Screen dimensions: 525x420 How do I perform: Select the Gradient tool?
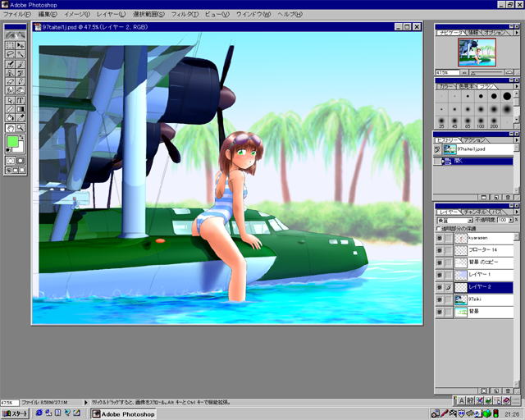pos(21,109)
